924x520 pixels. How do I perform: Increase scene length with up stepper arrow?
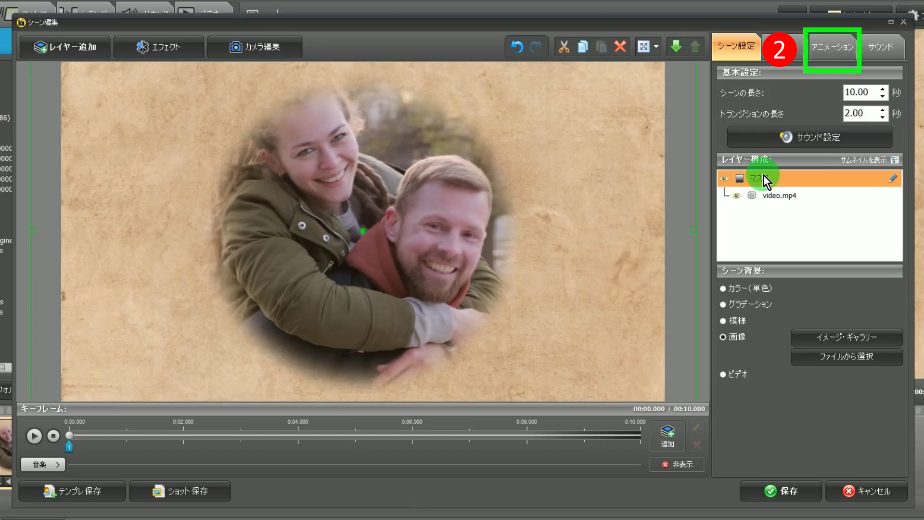(x=883, y=88)
